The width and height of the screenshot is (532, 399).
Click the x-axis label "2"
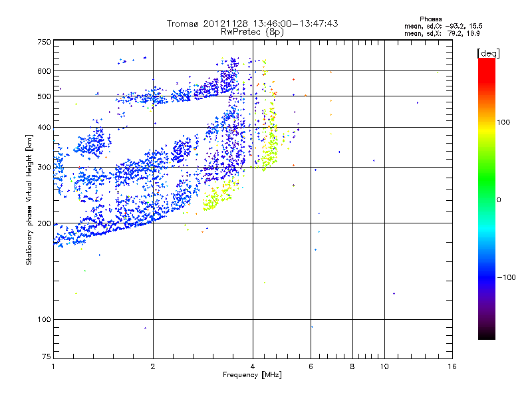[153, 366]
